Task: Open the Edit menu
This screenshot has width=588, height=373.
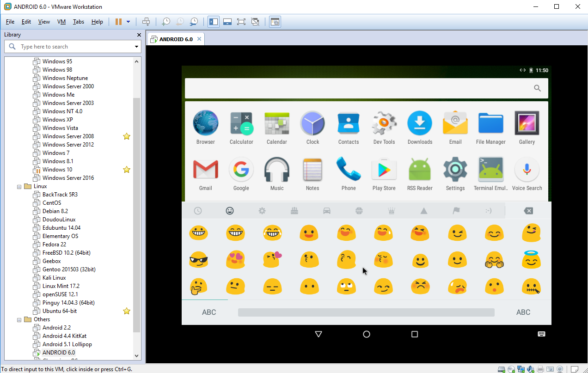Action: pos(26,22)
